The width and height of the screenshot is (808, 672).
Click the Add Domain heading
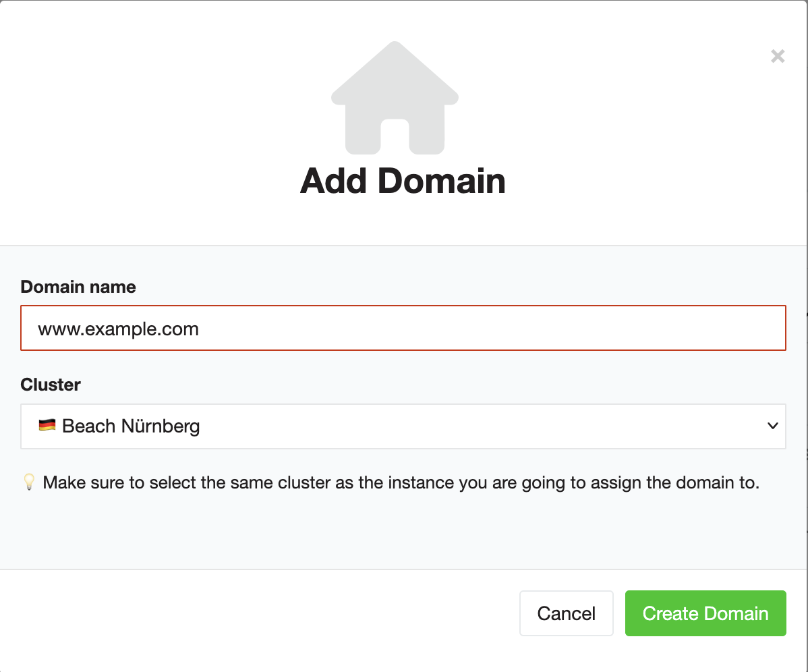(x=403, y=181)
